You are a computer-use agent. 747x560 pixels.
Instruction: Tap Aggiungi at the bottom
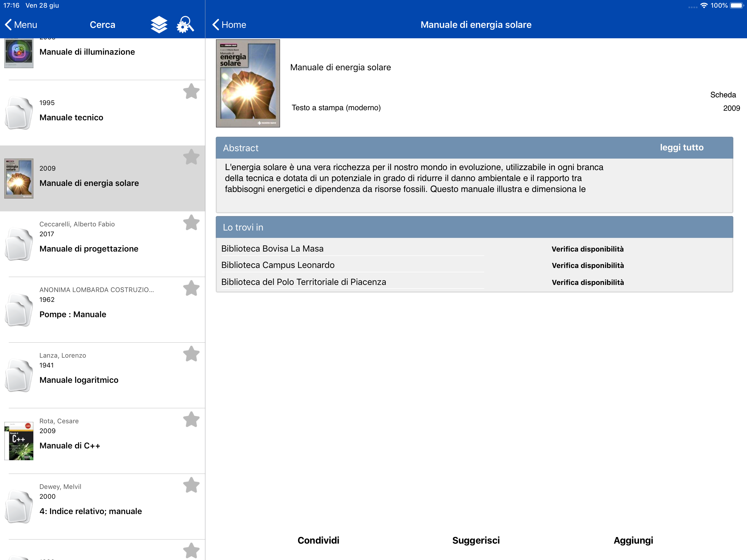click(633, 540)
